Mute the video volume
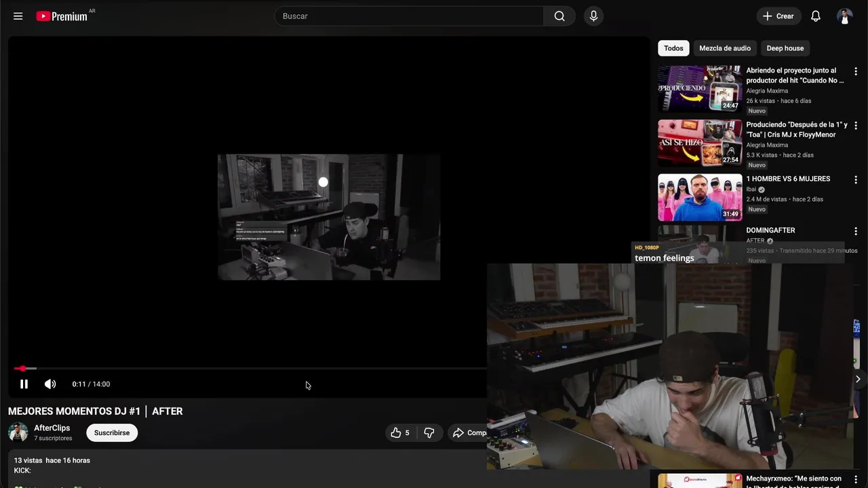The height and width of the screenshot is (488, 868). pos(50,384)
